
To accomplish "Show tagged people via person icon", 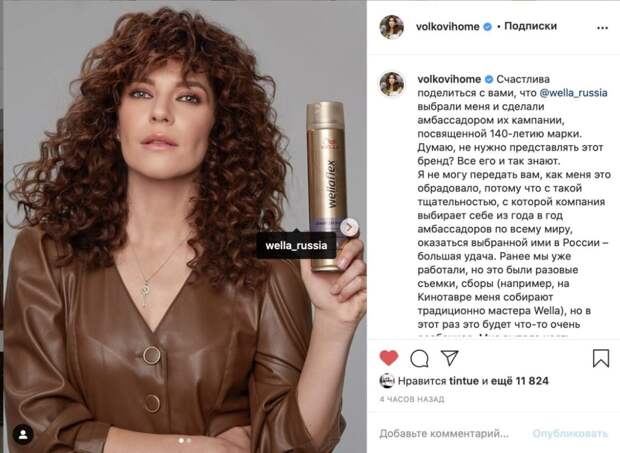I will coord(23,435).
